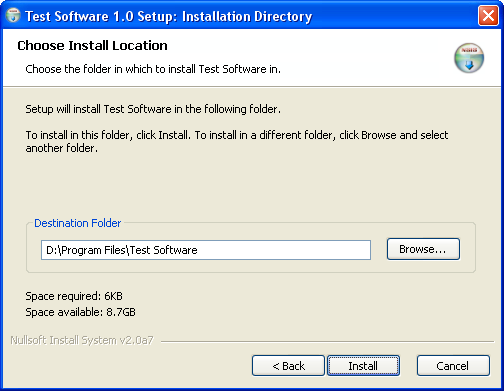Open the Browse... folder picker
The image size is (504, 391).
(423, 249)
